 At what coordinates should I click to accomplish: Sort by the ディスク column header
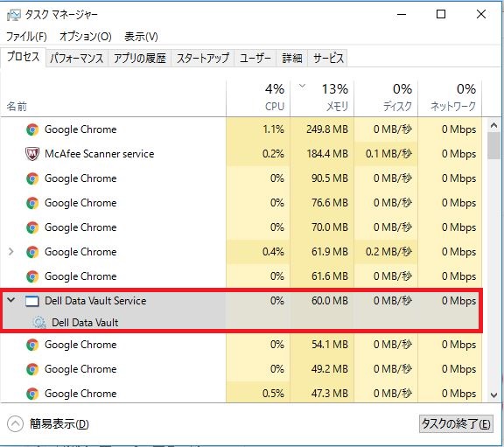tap(386, 98)
